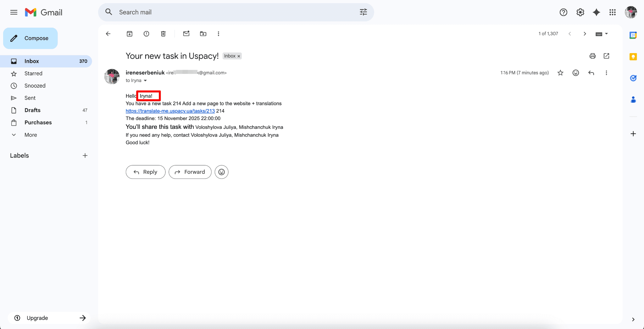Go to the Drafts folder
This screenshot has height=329, width=644.
click(x=32, y=110)
